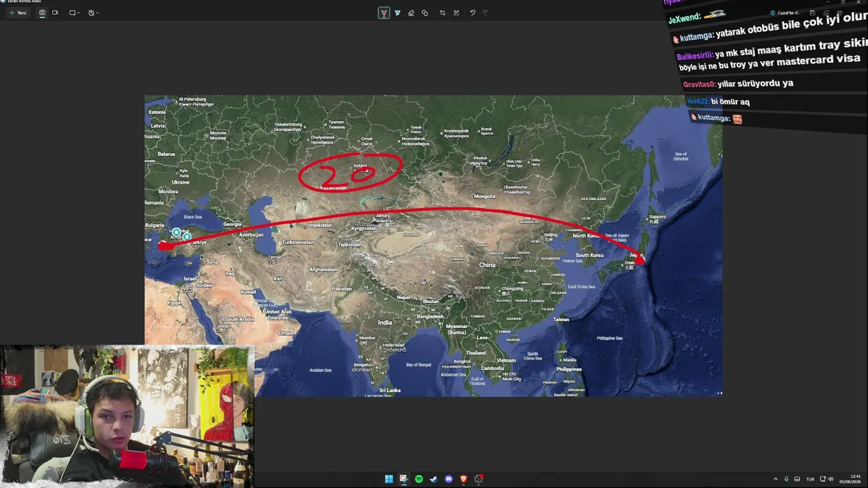Image resolution: width=868 pixels, height=488 pixels.
Task: Activate the image crop tool
Action: coord(442,13)
